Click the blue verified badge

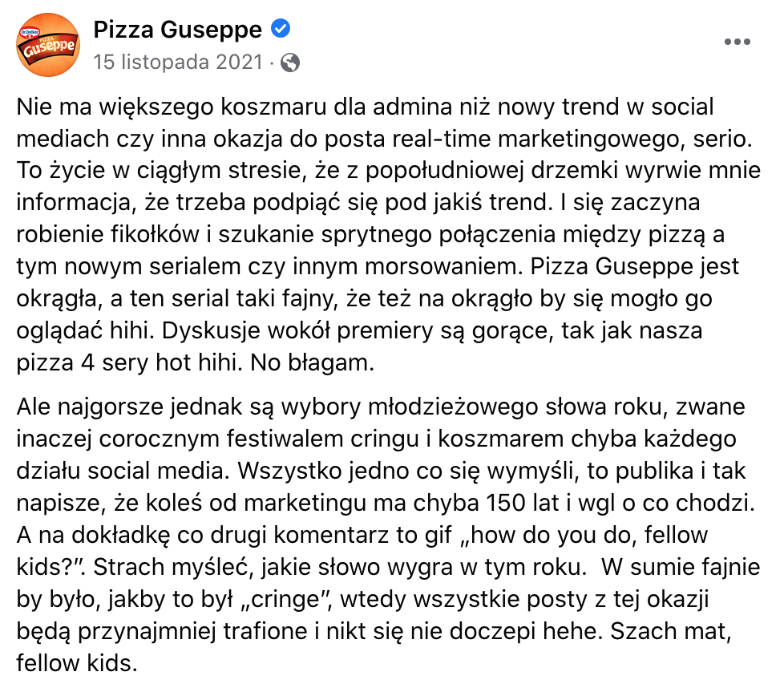coord(281,30)
